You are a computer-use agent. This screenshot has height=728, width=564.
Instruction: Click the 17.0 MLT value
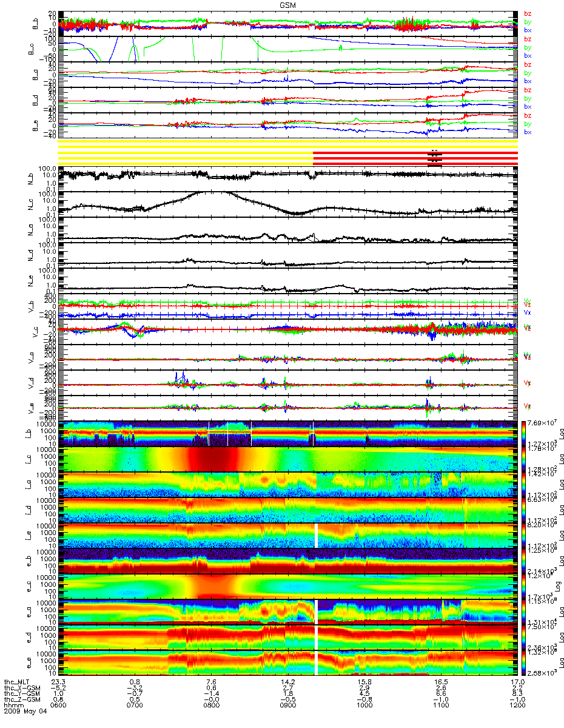517,682
